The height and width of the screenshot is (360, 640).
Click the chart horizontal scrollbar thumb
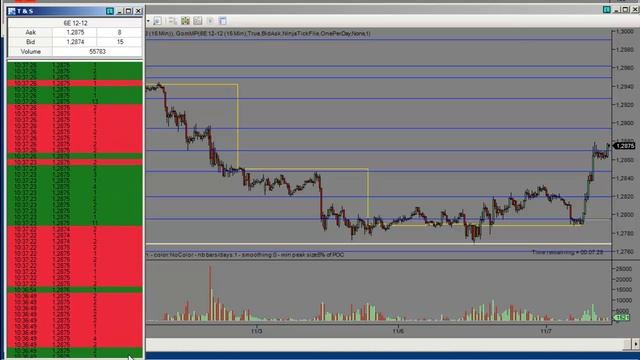627,344
